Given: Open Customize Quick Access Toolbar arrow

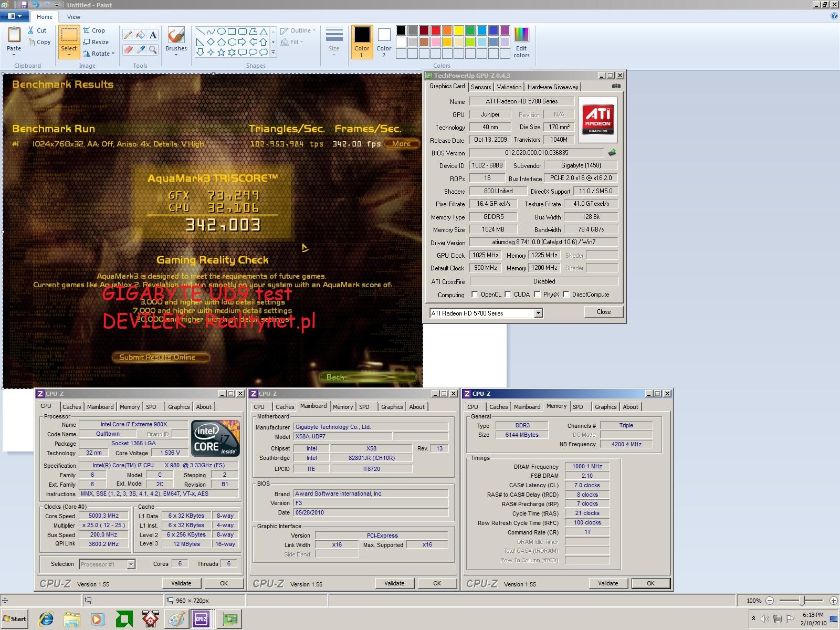Looking at the screenshot, I should 57,5.
